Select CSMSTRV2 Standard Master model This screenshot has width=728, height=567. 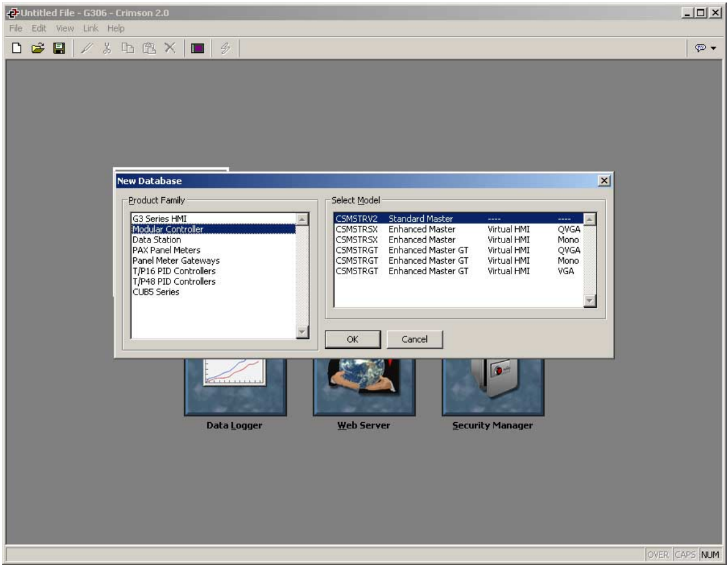click(x=458, y=219)
